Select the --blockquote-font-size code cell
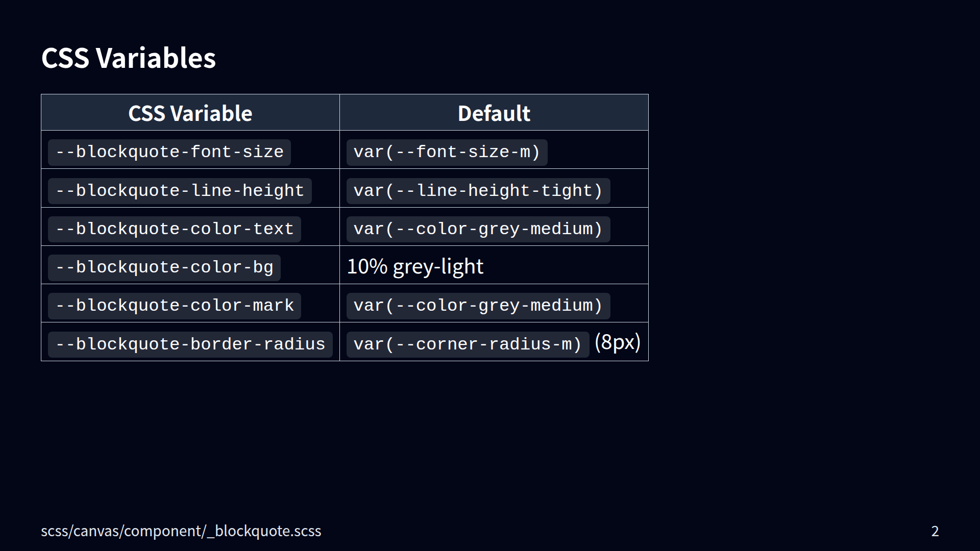Image resolution: width=980 pixels, height=551 pixels. [169, 152]
